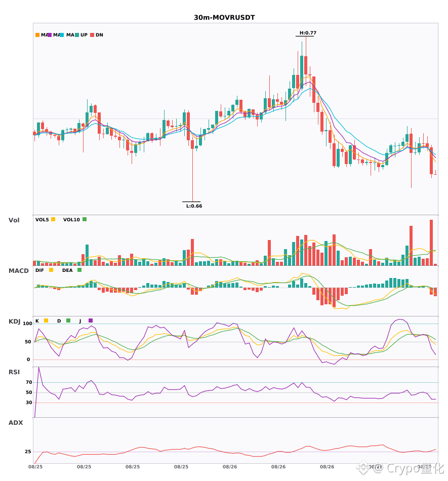Click the K line yellow swatch

pyautogui.click(x=46, y=320)
